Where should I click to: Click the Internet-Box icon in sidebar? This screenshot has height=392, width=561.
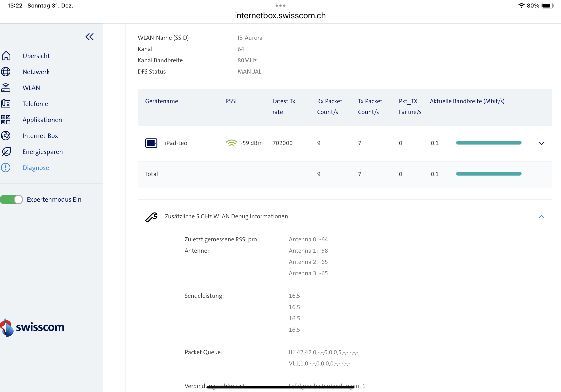tap(6, 136)
